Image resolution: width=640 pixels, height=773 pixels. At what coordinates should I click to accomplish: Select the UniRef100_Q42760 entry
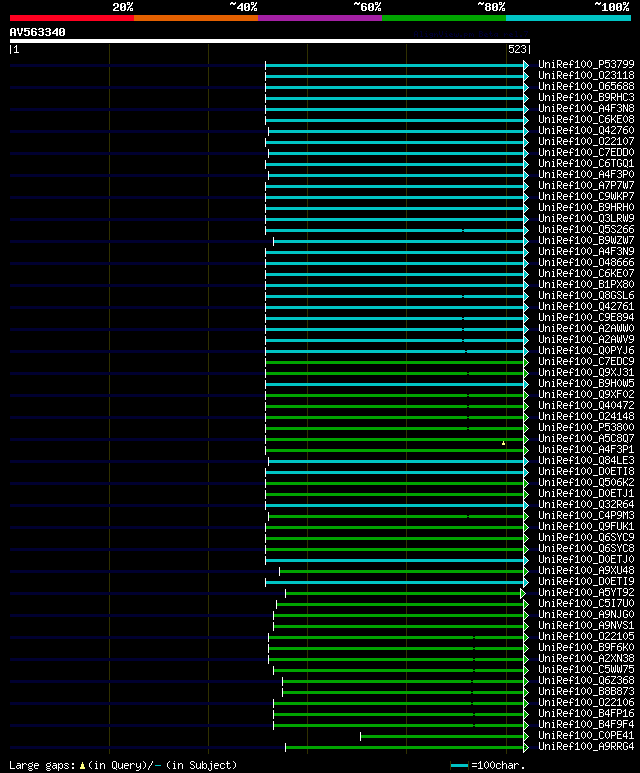(586, 131)
